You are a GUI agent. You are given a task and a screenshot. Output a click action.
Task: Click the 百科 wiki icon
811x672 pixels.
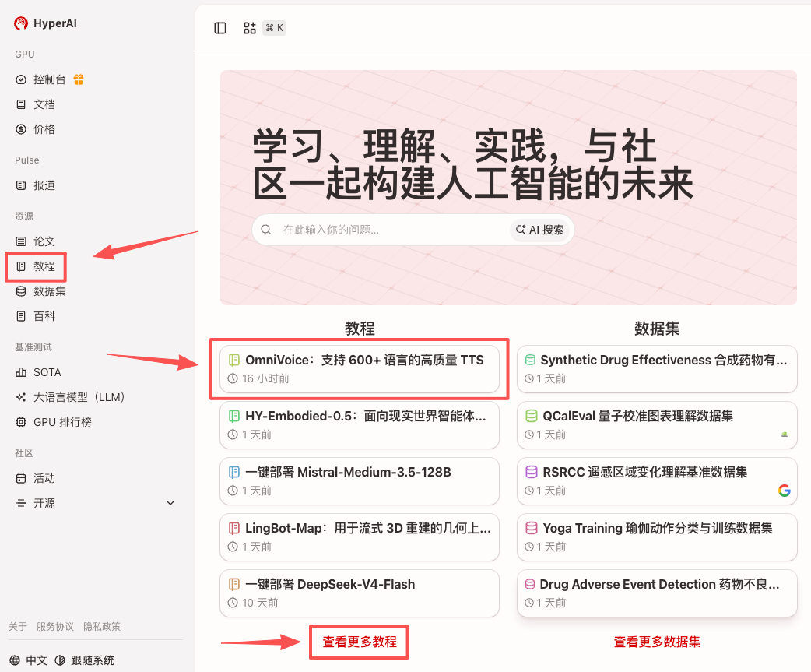[x=21, y=316]
